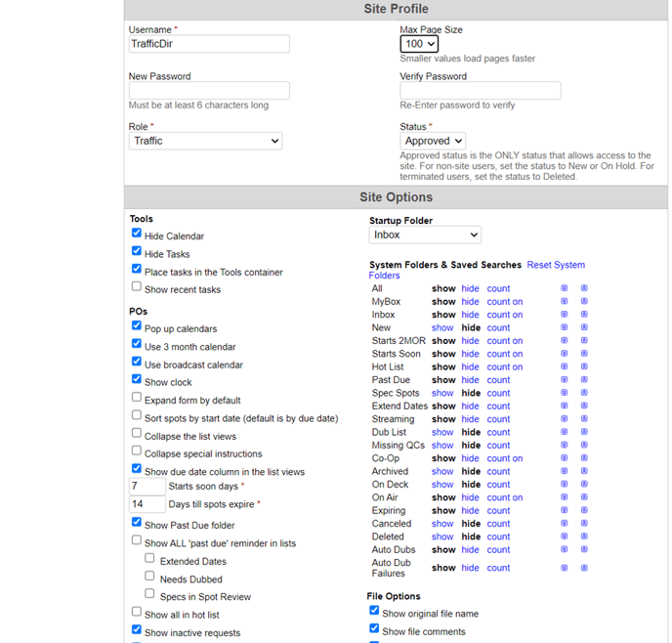
Task: Uncheck the Hide Tasks checkbox
Action: [137, 251]
